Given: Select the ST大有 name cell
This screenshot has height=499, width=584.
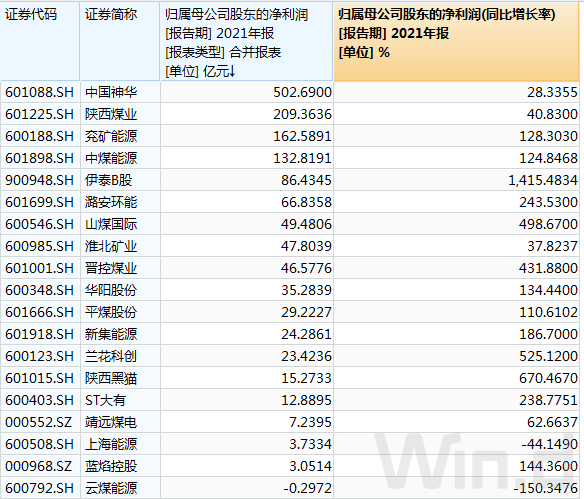Looking at the screenshot, I should [x=105, y=400].
